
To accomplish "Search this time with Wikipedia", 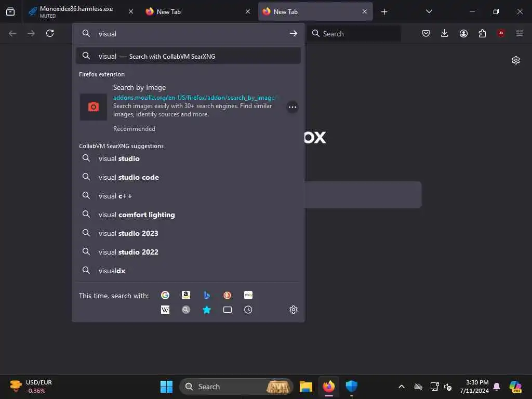I will (165, 310).
